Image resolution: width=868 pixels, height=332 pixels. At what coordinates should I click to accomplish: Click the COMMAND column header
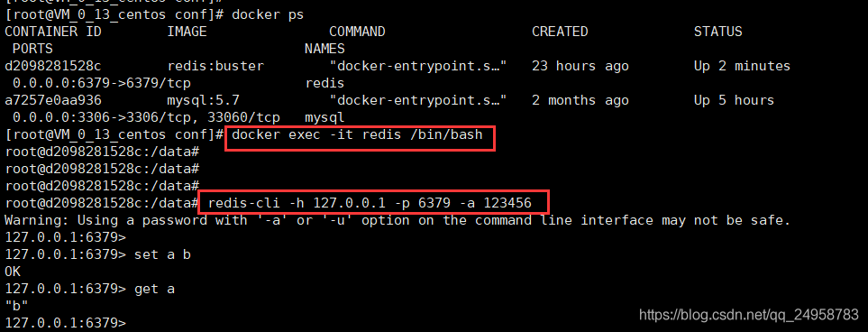pyautogui.click(x=357, y=32)
